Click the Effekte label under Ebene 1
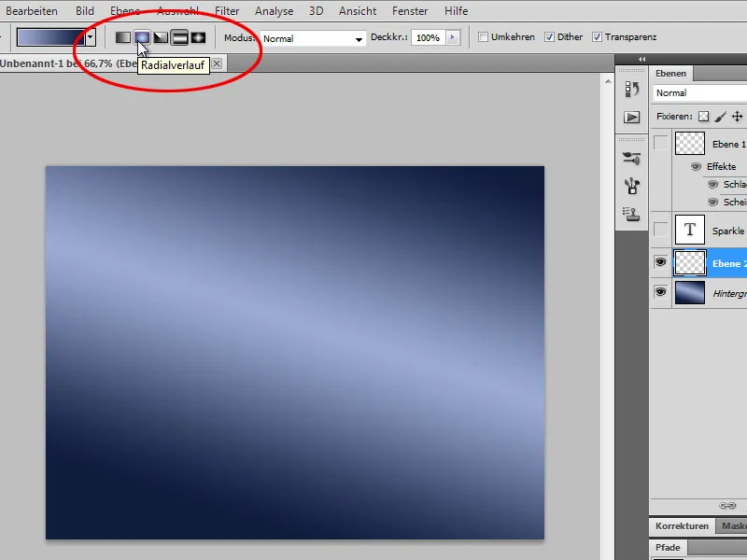This screenshot has width=747, height=560. 721,167
